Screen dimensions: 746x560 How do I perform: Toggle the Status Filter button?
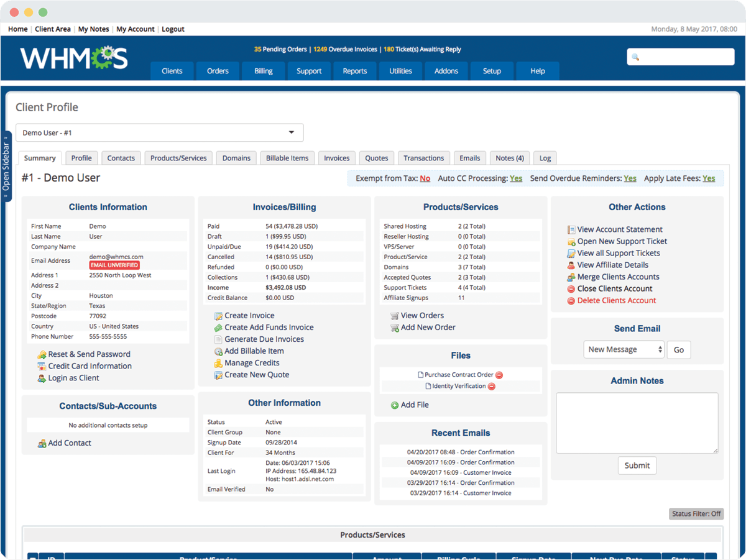pos(696,514)
